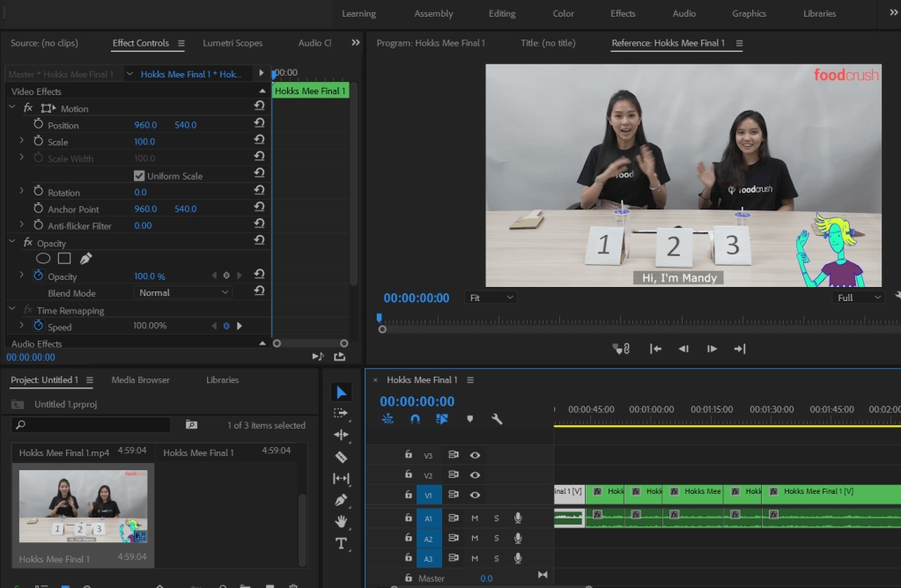This screenshot has height=588, width=901.
Task: Toggle the Uniform Scale checkbox
Action: coord(139,176)
